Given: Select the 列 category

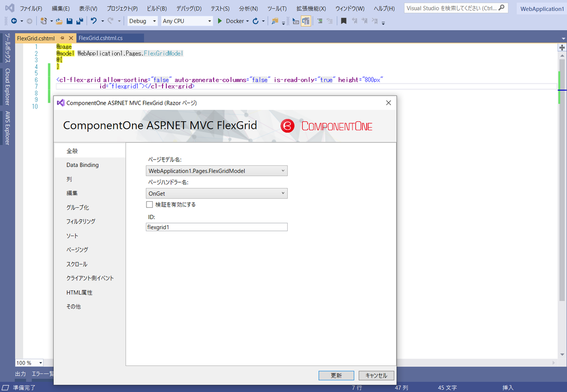Looking at the screenshot, I should coord(90,179).
